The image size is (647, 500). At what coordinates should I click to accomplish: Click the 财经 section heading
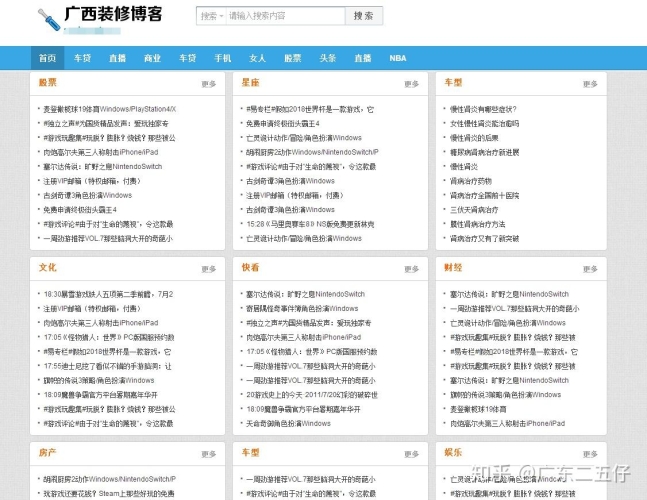453,267
